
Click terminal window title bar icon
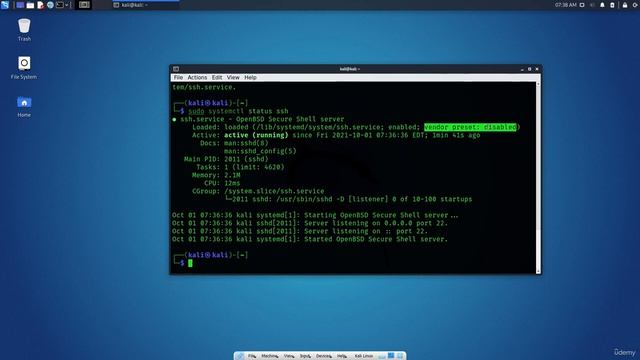click(x=176, y=69)
